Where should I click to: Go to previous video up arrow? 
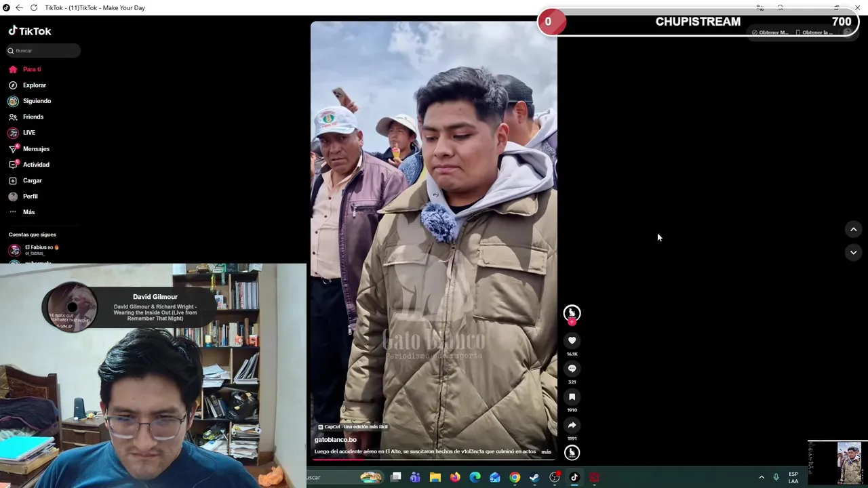[x=853, y=229]
